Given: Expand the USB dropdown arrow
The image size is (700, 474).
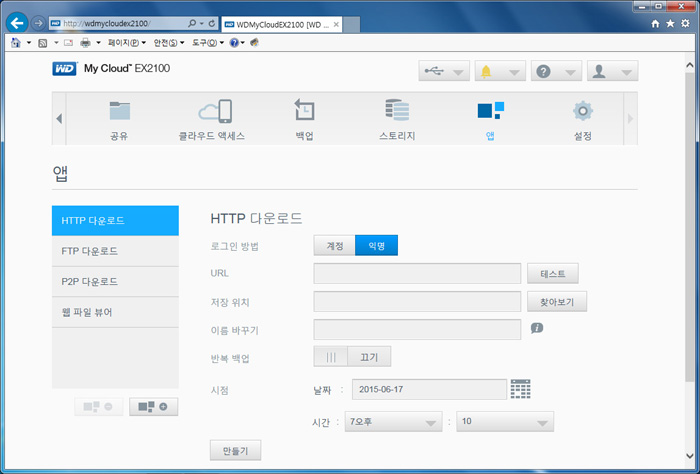Looking at the screenshot, I should (x=458, y=72).
